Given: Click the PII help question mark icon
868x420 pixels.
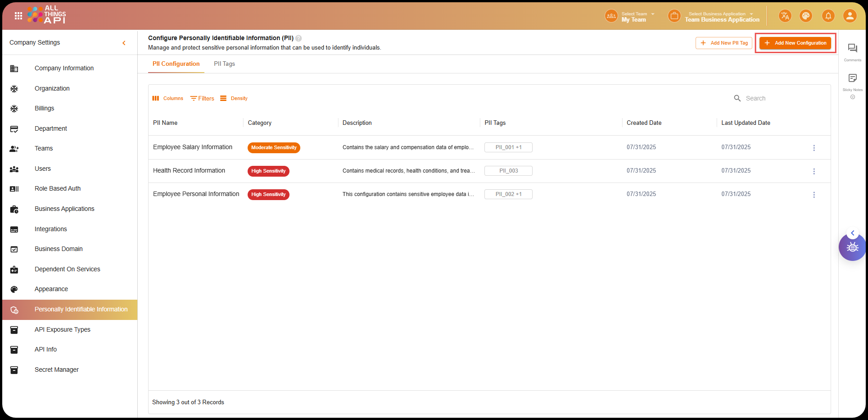Looking at the screenshot, I should [298, 38].
